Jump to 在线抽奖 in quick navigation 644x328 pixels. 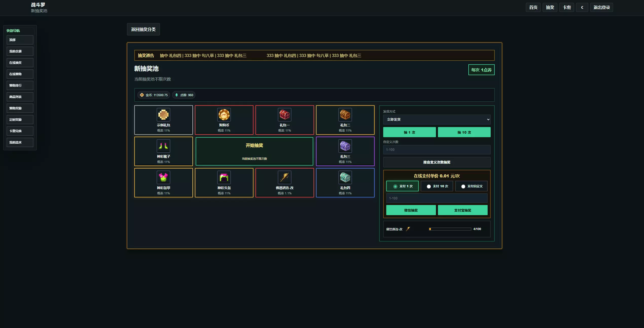point(20,63)
